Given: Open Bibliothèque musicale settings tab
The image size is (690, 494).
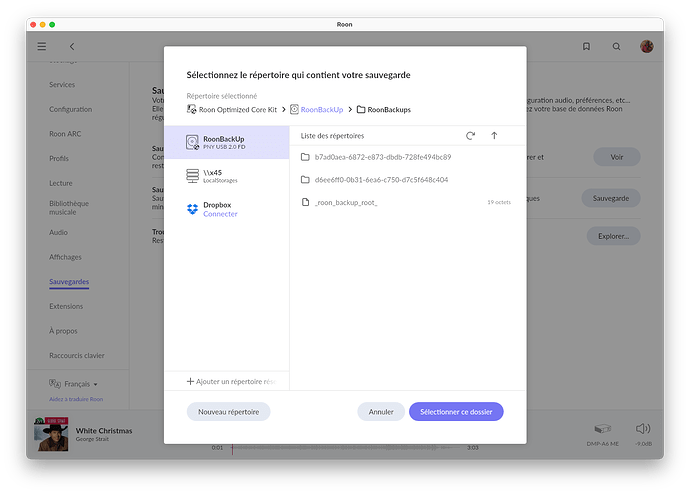Looking at the screenshot, I should 69,208.
